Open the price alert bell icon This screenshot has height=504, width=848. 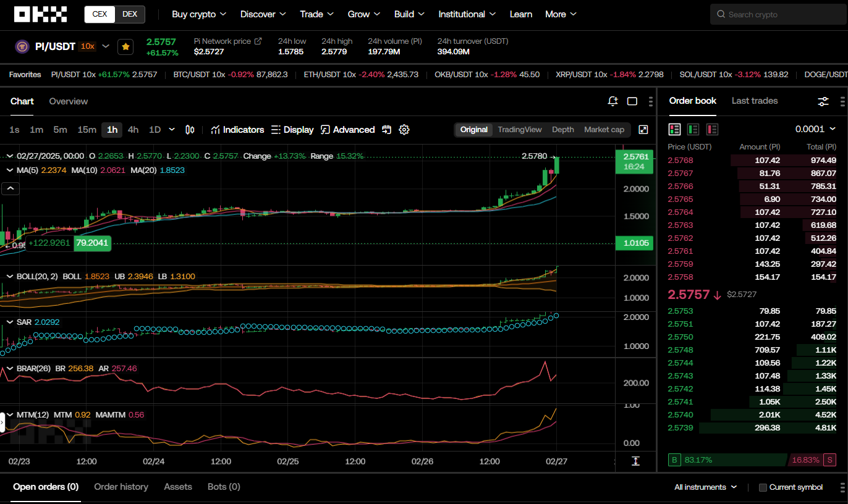click(x=613, y=101)
